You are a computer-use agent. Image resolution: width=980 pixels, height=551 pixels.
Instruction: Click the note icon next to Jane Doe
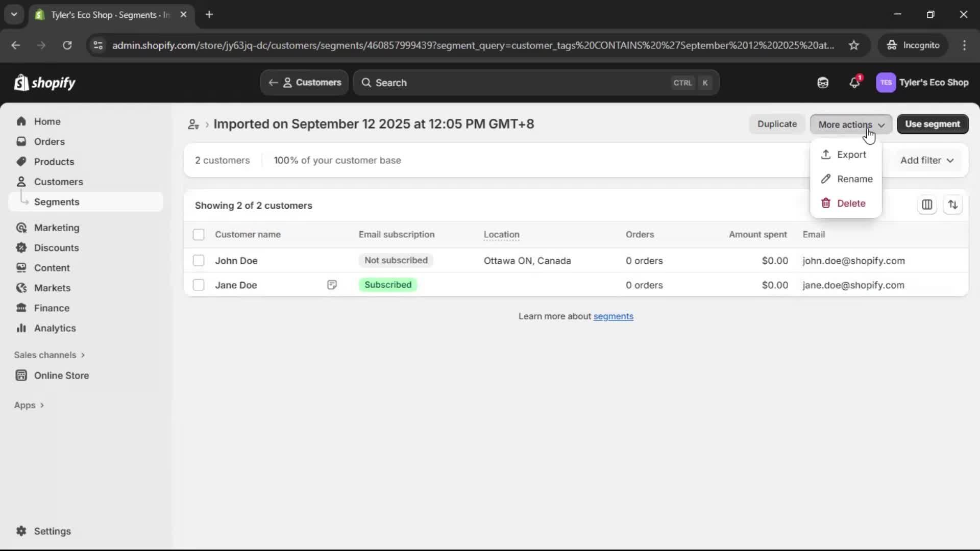click(x=332, y=285)
